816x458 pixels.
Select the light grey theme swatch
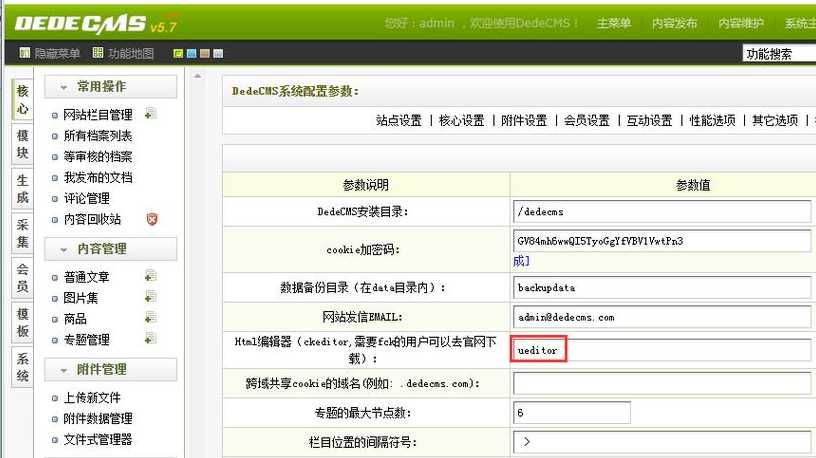219,53
